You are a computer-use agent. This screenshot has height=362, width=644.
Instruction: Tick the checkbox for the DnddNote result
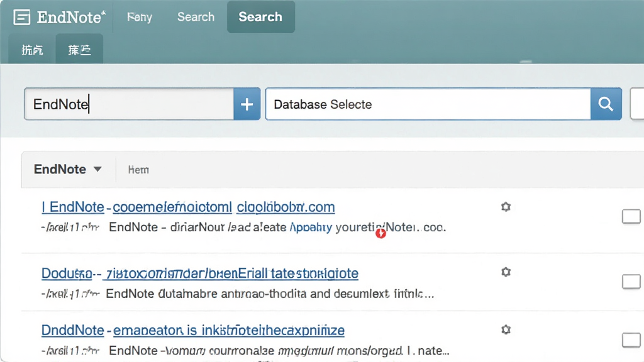(631, 340)
